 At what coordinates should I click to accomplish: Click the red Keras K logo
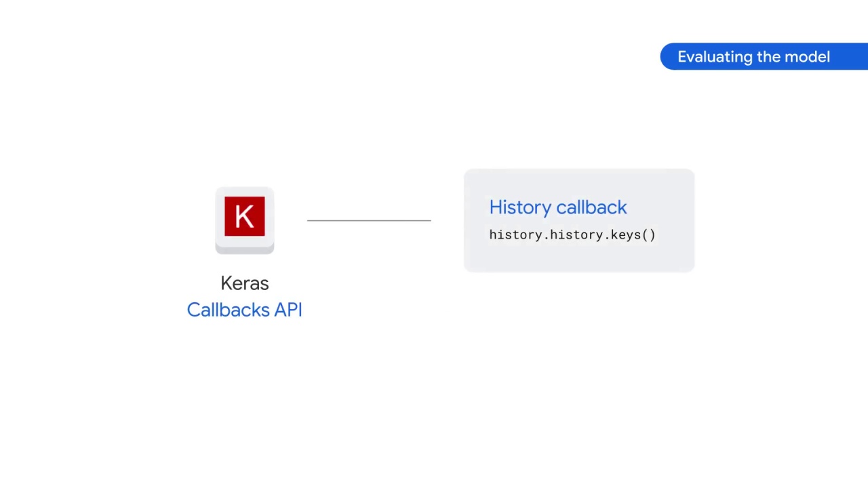245,217
